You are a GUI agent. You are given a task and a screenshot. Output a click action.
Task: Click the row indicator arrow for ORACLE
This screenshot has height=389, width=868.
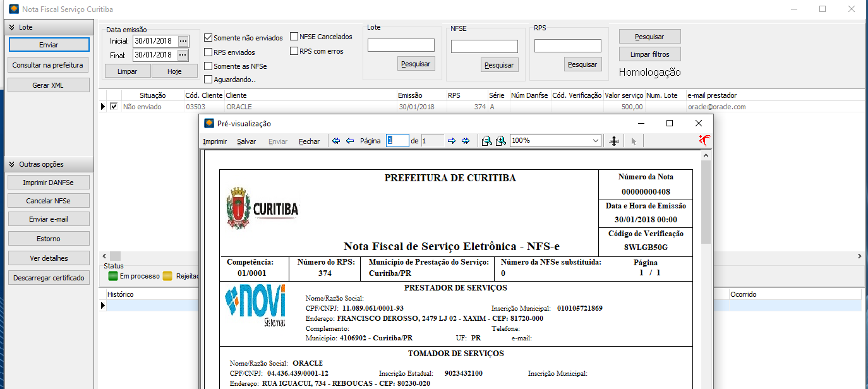[x=103, y=107]
